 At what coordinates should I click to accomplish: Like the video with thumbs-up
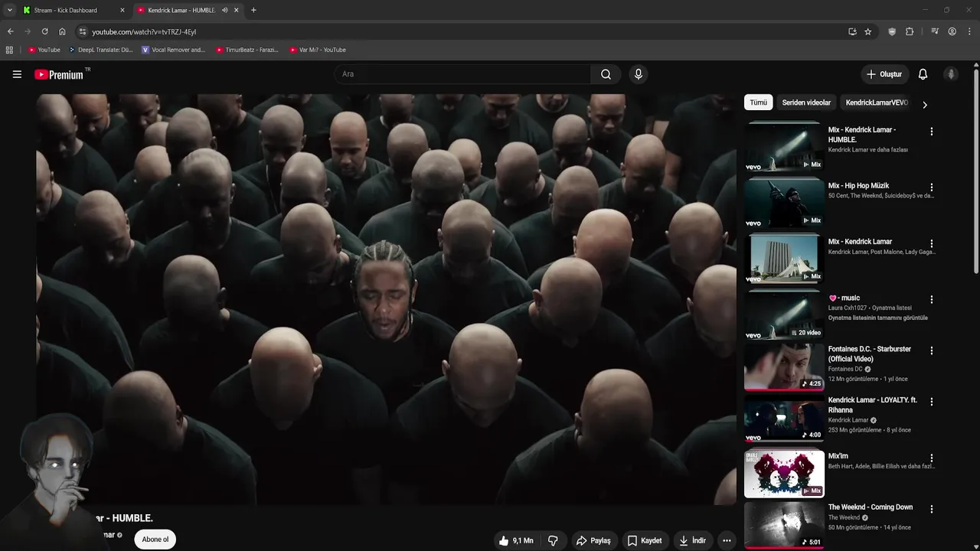(515, 540)
